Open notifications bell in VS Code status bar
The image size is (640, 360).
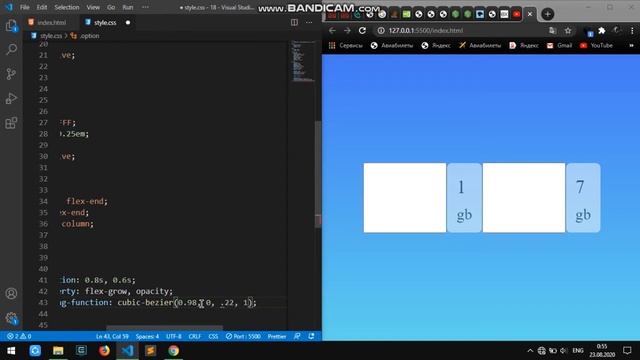pos(311,336)
